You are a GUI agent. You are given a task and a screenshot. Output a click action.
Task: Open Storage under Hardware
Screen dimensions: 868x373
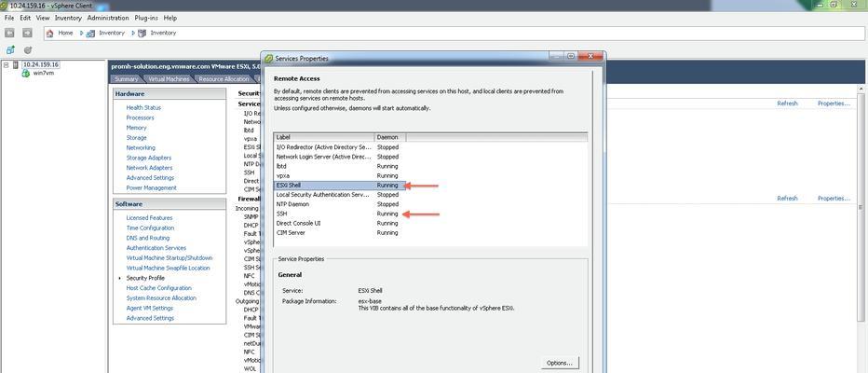(136, 137)
